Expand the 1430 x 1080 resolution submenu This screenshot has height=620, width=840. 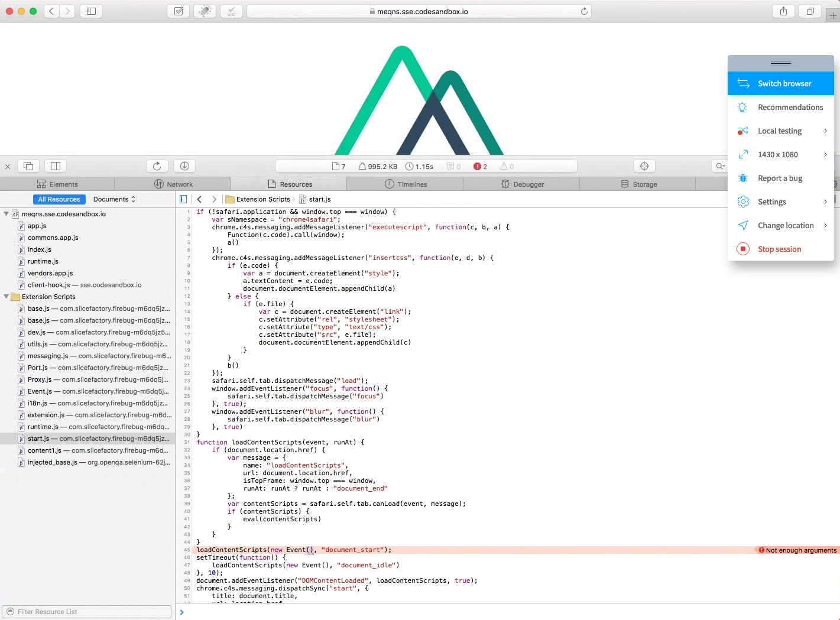780,154
